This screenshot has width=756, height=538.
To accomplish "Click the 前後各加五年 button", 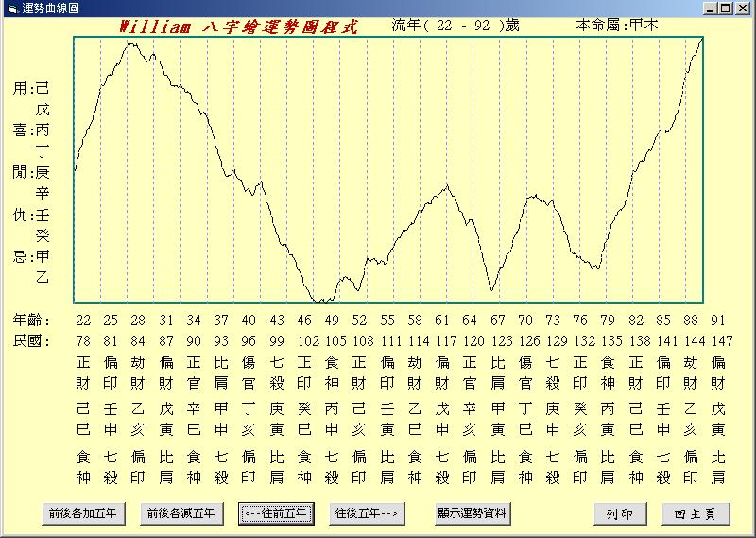I will pyautogui.click(x=83, y=513).
